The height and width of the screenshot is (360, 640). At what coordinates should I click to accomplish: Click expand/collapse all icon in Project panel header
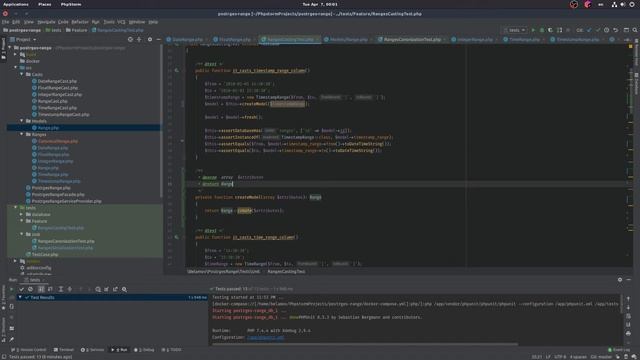point(139,40)
